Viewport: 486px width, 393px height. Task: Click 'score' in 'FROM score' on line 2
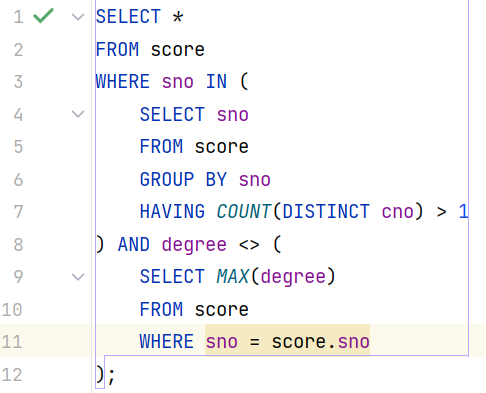[x=178, y=50]
